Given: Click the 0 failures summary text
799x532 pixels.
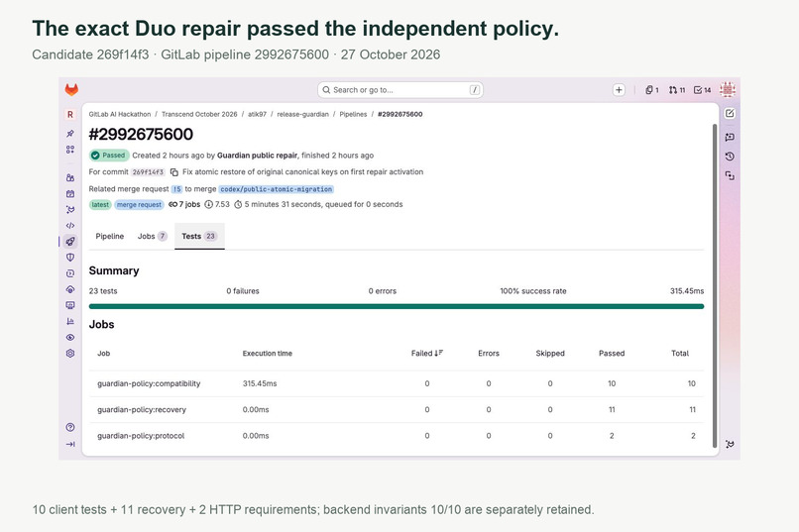Looking at the screenshot, I should tap(243, 291).
